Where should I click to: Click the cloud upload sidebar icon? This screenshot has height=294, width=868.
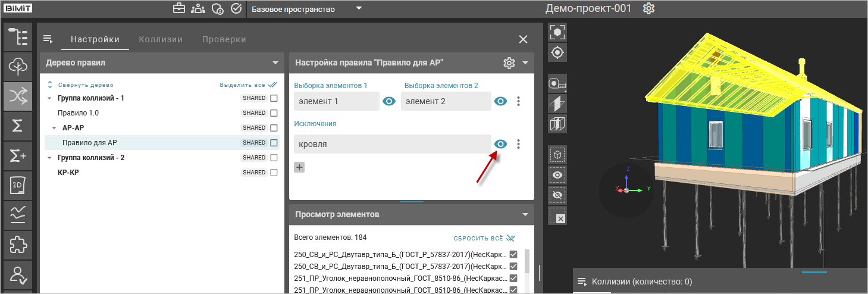click(x=18, y=67)
